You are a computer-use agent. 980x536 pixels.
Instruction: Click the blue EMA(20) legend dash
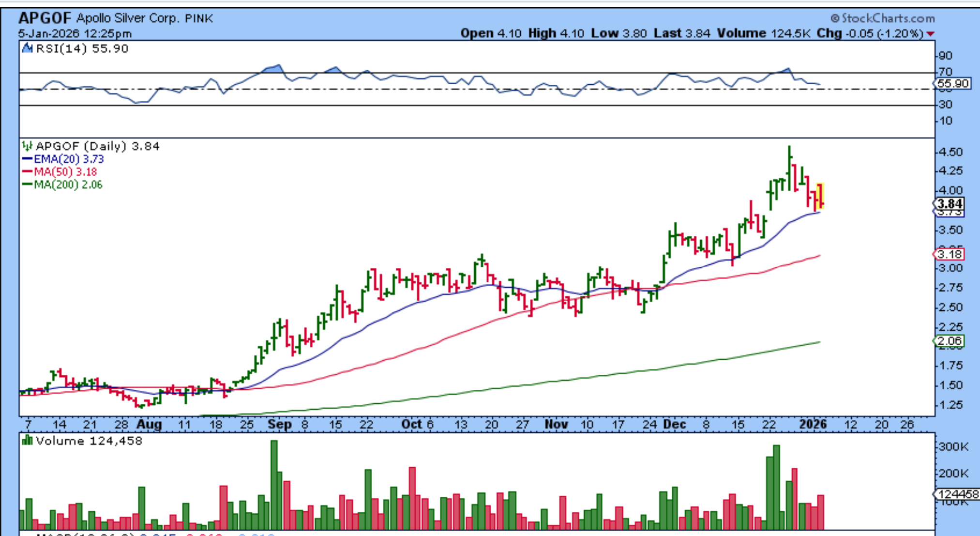[27, 159]
